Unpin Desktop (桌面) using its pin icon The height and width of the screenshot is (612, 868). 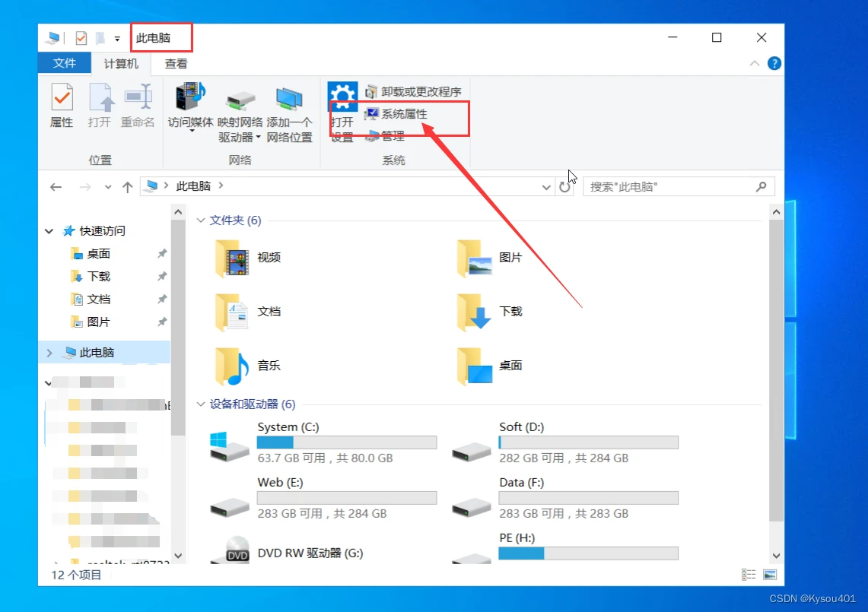click(x=161, y=254)
